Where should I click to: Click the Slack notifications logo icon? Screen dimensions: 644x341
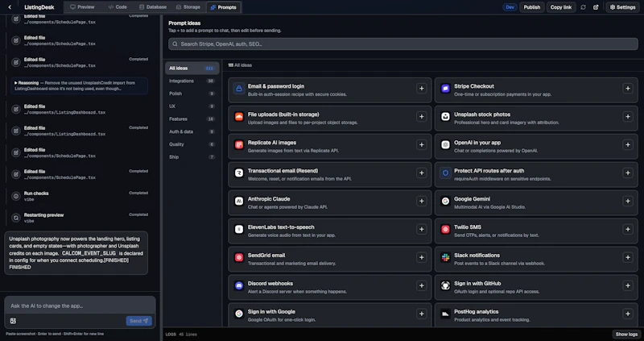tap(445, 257)
